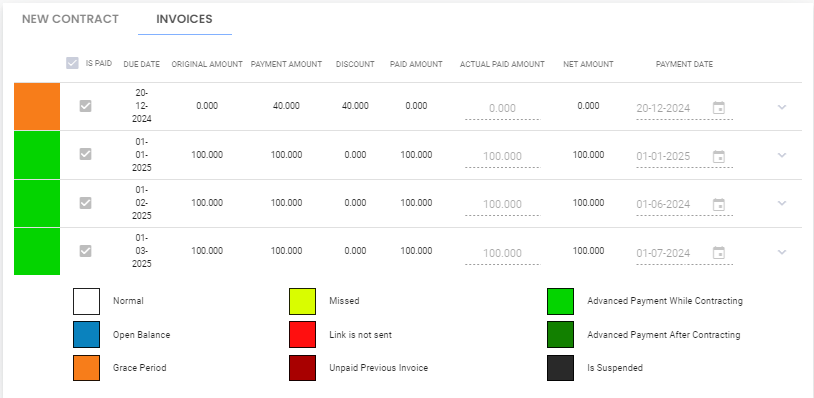
Task: Toggle paid checkbox for 01-02-2025 invoice
Action: pos(85,203)
